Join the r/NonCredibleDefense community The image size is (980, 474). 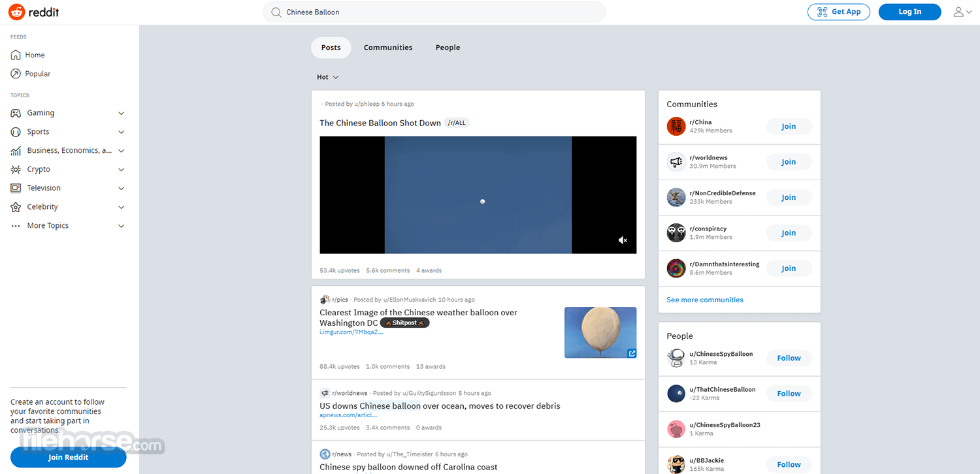(x=789, y=197)
